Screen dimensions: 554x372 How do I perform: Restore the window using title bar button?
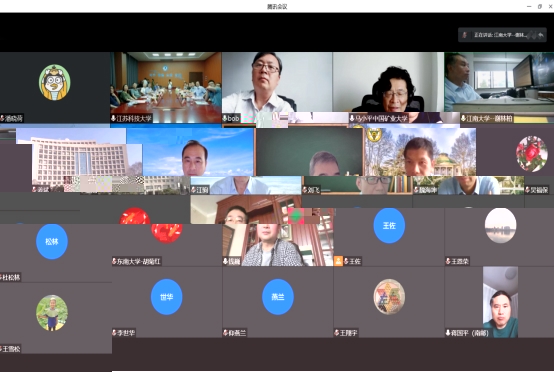[x=540, y=6]
